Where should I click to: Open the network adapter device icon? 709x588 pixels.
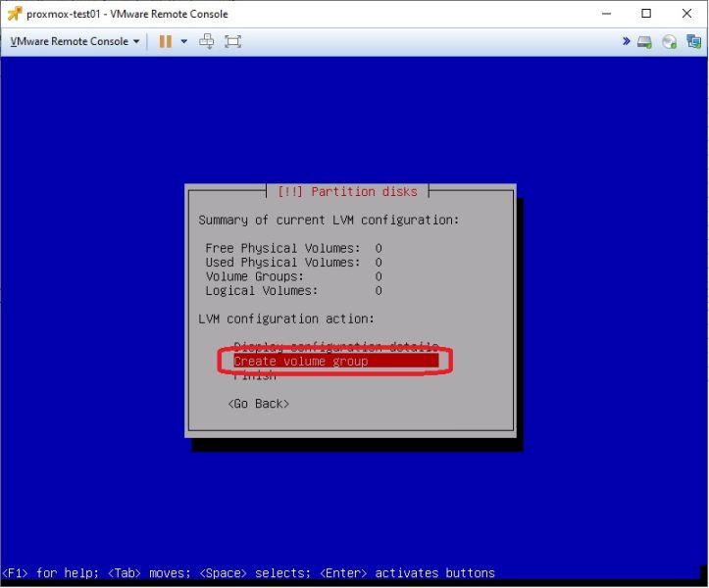pos(693,41)
